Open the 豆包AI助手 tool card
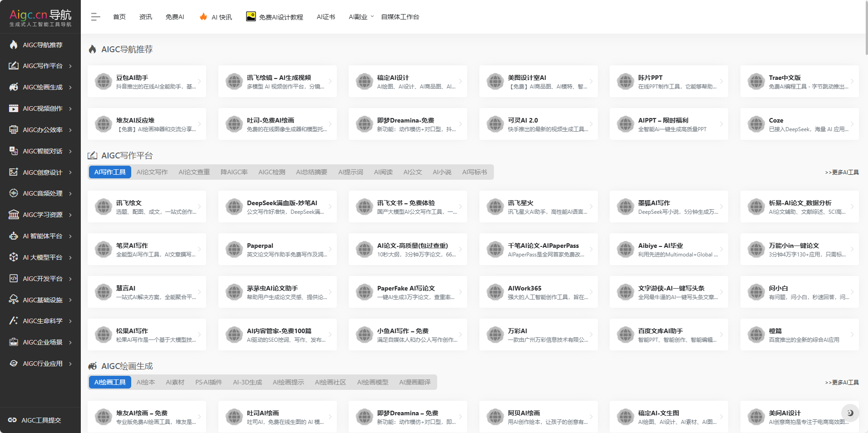Screen dimensions: 868x433 (x=147, y=81)
